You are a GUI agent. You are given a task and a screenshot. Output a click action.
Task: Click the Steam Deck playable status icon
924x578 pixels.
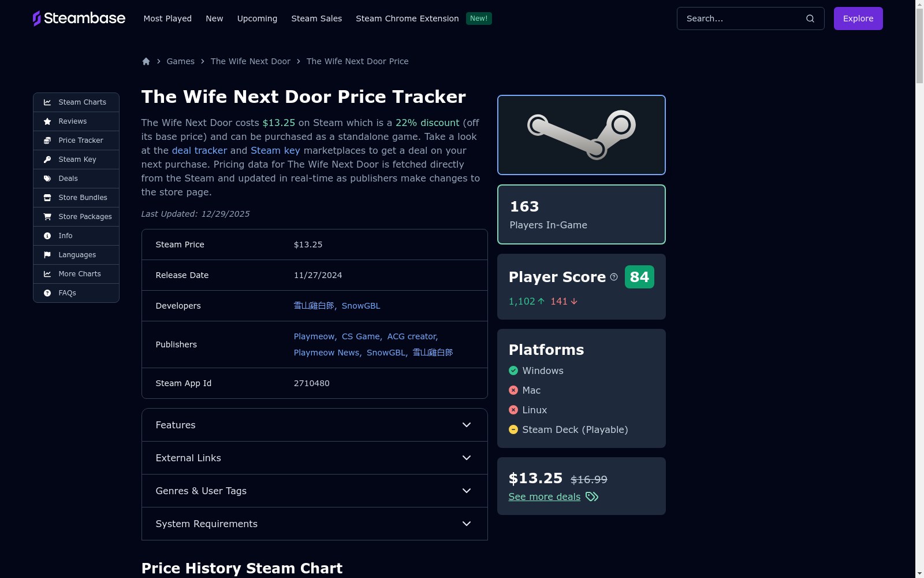513,429
